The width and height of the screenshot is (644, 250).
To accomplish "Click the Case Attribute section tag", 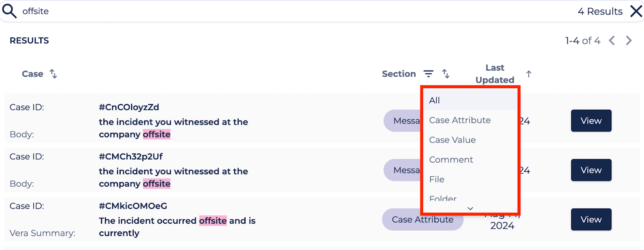I will point(423,220).
